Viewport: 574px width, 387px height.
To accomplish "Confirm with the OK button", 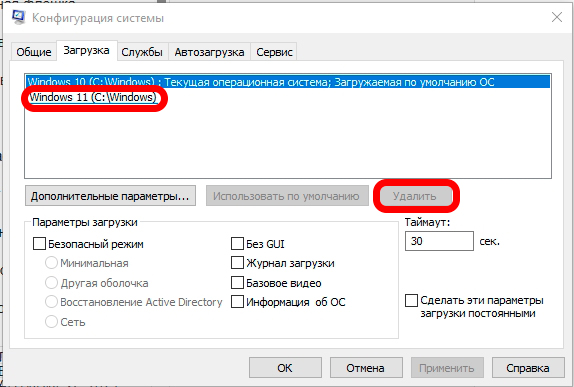I will click(x=285, y=368).
